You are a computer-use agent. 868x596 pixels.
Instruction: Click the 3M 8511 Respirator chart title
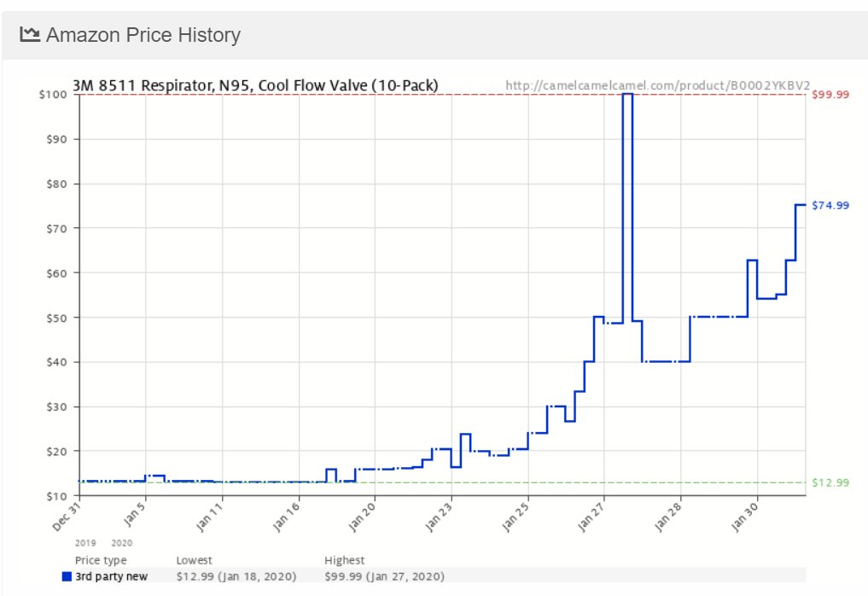pyautogui.click(x=256, y=86)
